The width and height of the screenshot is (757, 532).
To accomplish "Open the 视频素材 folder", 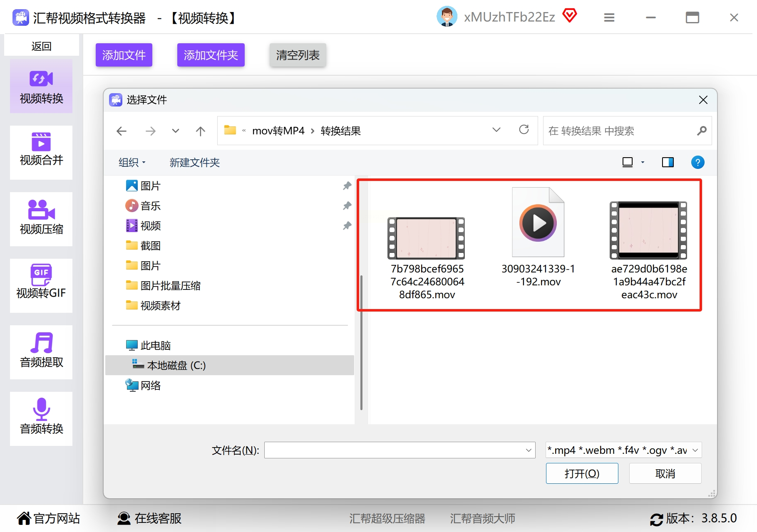I will 153,306.
